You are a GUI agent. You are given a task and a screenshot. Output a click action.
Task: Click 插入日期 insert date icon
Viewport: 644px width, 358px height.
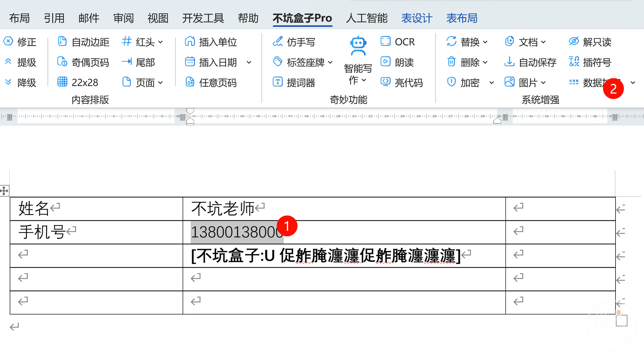(190, 62)
